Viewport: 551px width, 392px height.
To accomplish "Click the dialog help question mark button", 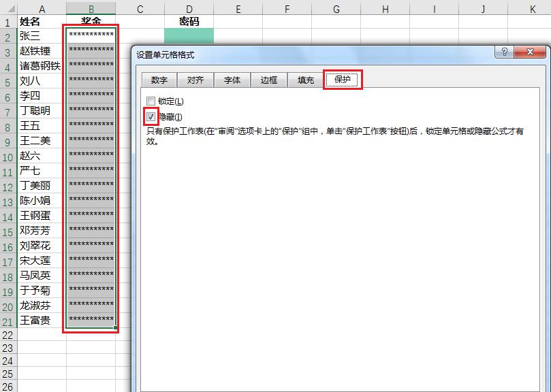I will click(x=504, y=52).
